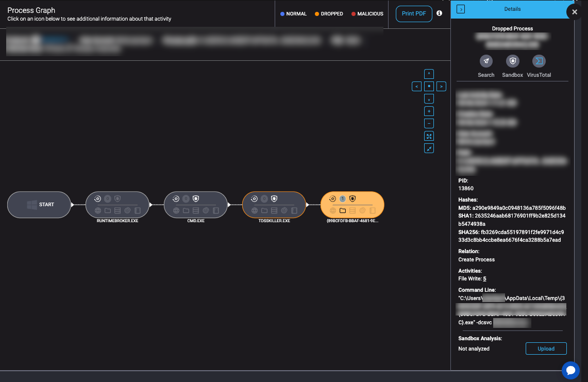Click the fit-to-screen expand control on the graph
This screenshot has height=382, width=588.
[429, 136]
